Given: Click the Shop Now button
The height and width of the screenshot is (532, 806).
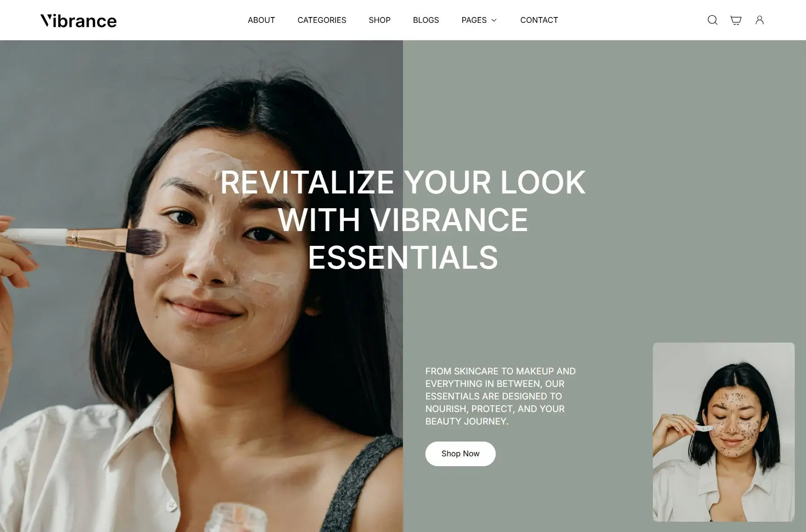Looking at the screenshot, I should pos(460,454).
